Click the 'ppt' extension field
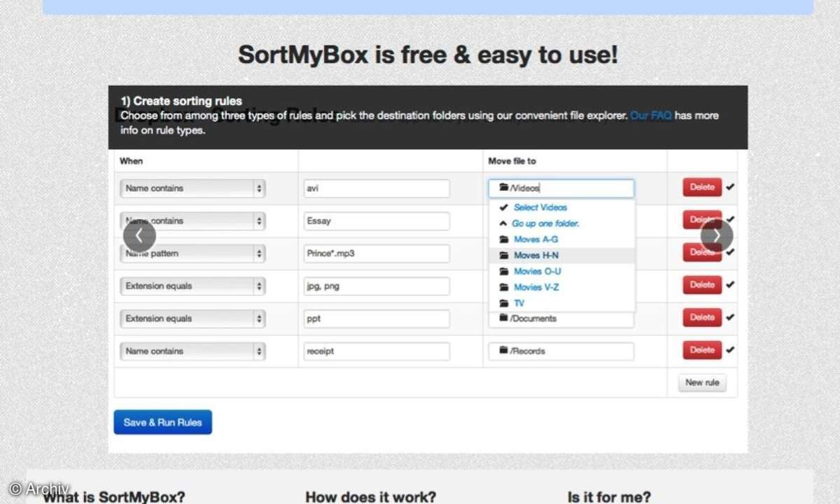Viewport: 840px width, 504px height. pos(377,318)
